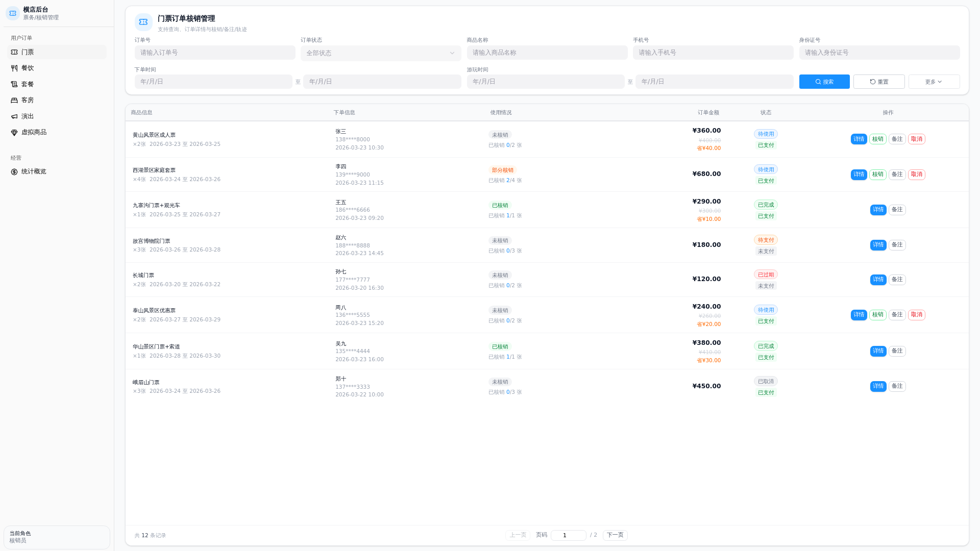Open 详情 for 泰山风景区优惠票 order
The width and height of the screenshot is (980, 551).
(859, 315)
